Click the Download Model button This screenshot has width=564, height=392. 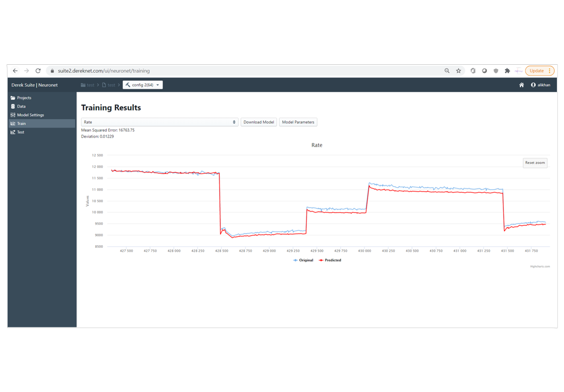point(259,122)
